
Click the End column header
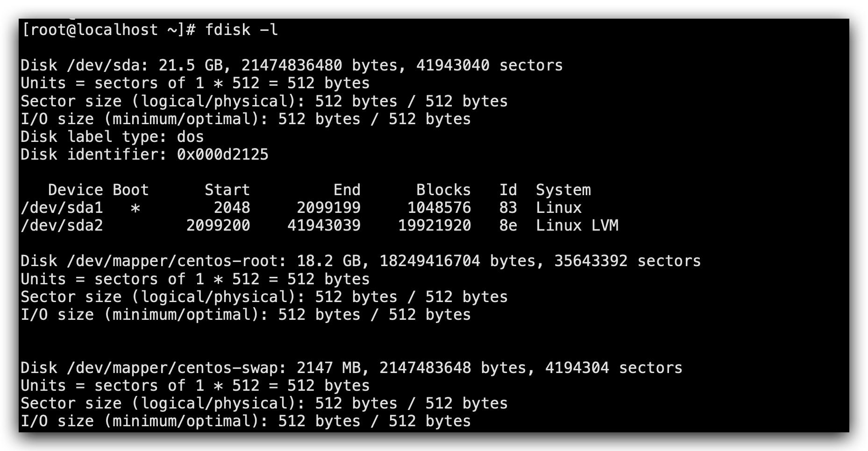pos(347,190)
